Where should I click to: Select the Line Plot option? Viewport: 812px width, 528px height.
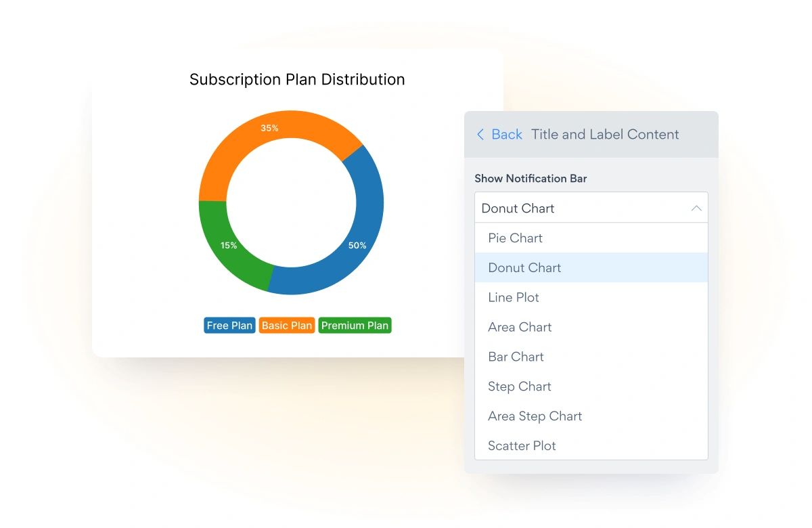tap(514, 298)
